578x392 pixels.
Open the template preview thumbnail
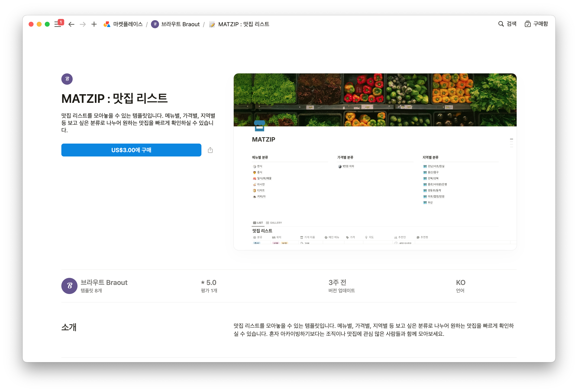coord(375,162)
